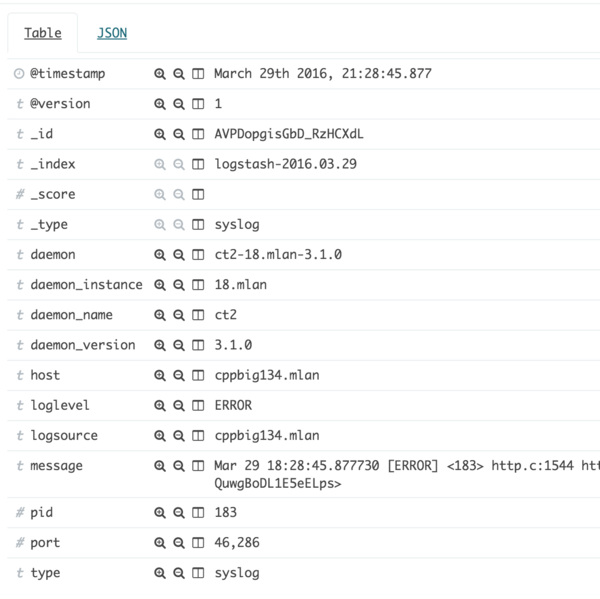Image resolution: width=600 pixels, height=599 pixels.
Task: Filter out daemon_name value ct2
Action: click(x=179, y=315)
